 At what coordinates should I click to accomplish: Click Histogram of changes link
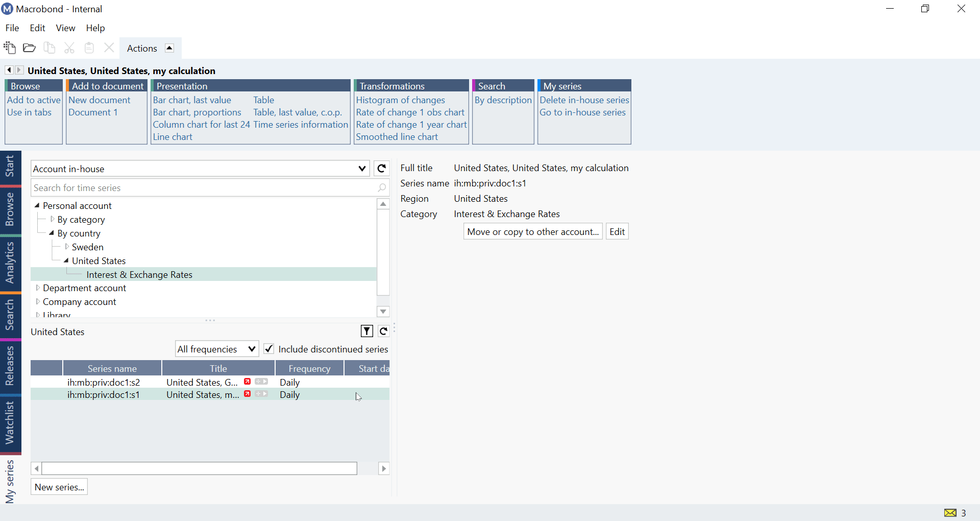(x=401, y=100)
